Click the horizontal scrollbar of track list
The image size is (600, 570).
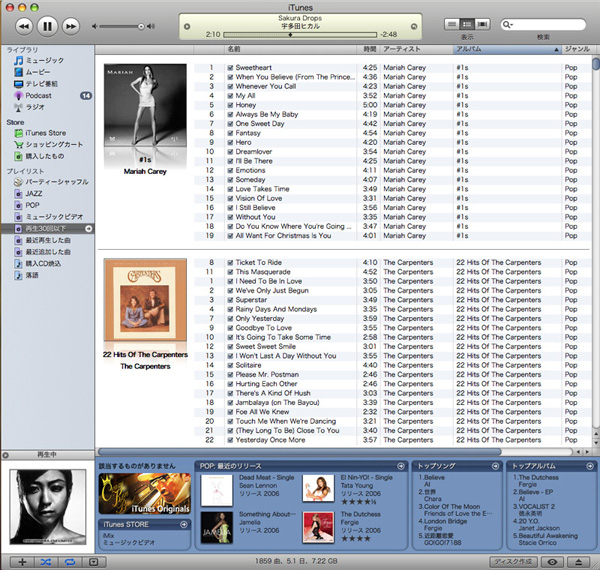[x=300, y=452]
